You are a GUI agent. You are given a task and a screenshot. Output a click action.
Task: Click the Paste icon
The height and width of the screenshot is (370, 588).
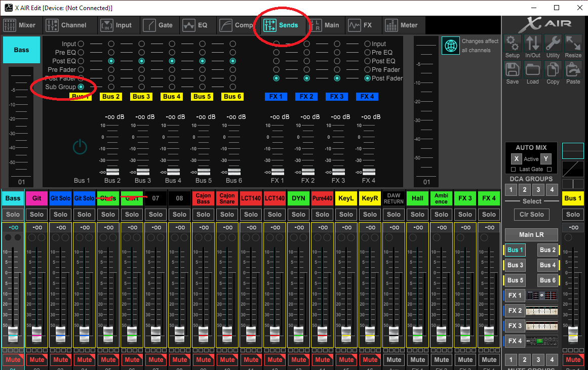[x=573, y=69]
